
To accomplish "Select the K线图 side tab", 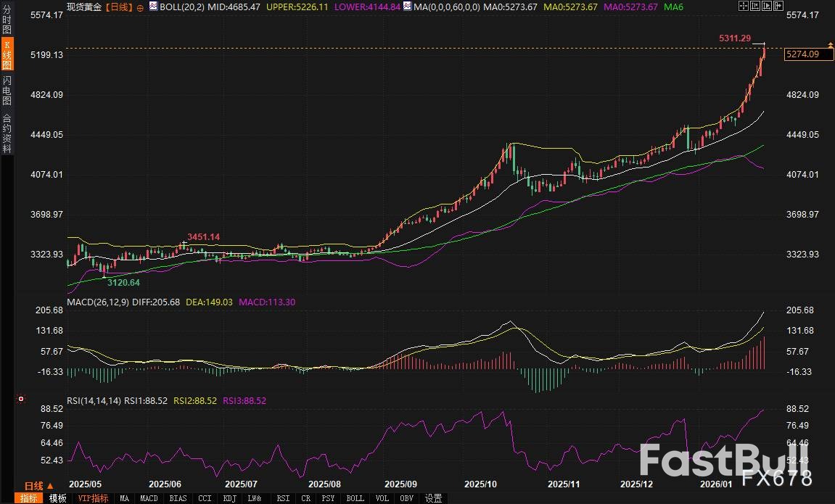I will click(x=7, y=55).
